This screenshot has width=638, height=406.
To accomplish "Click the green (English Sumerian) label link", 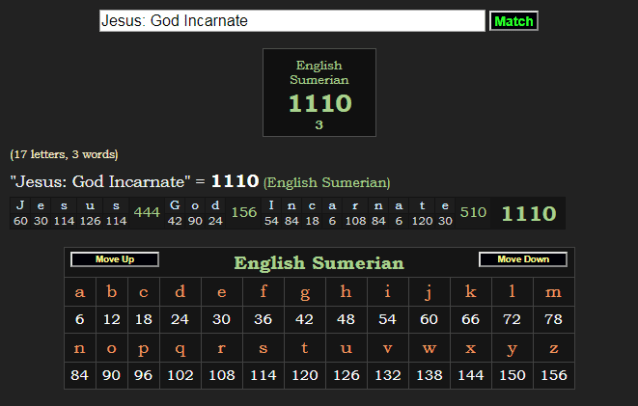I will click(327, 183).
